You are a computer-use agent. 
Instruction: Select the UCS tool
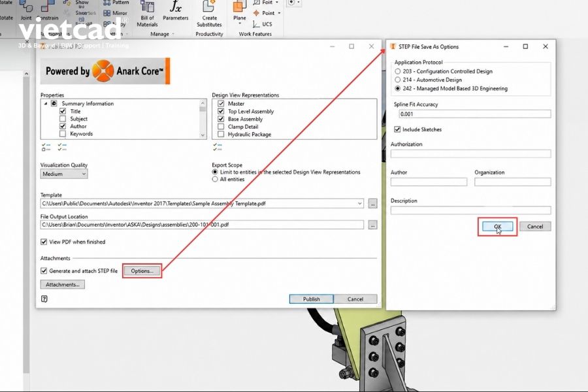[263, 24]
